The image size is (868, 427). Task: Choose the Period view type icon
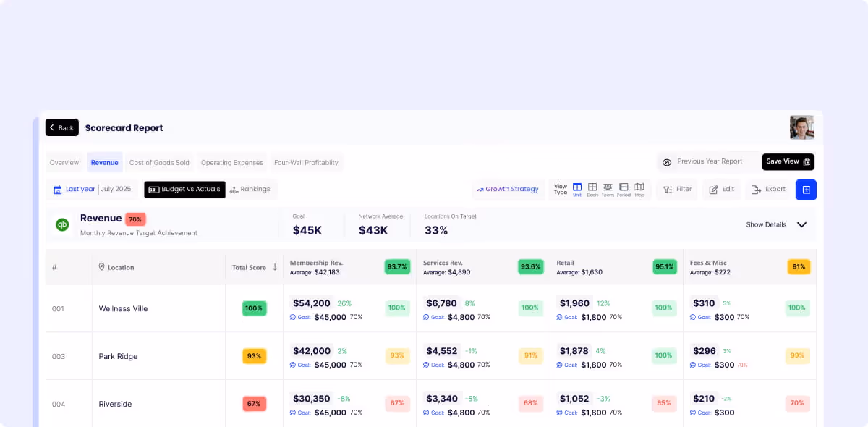pyautogui.click(x=624, y=189)
